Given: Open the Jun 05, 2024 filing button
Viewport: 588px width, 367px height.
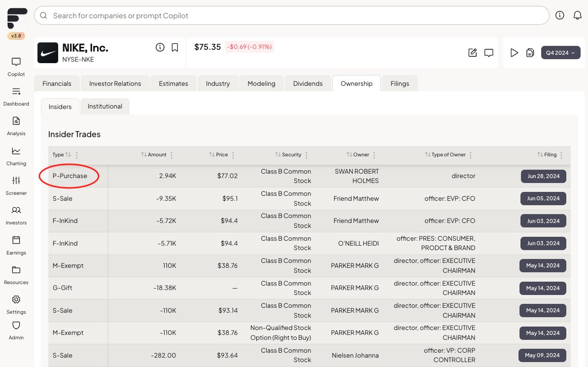Looking at the screenshot, I should (x=543, y=198).
